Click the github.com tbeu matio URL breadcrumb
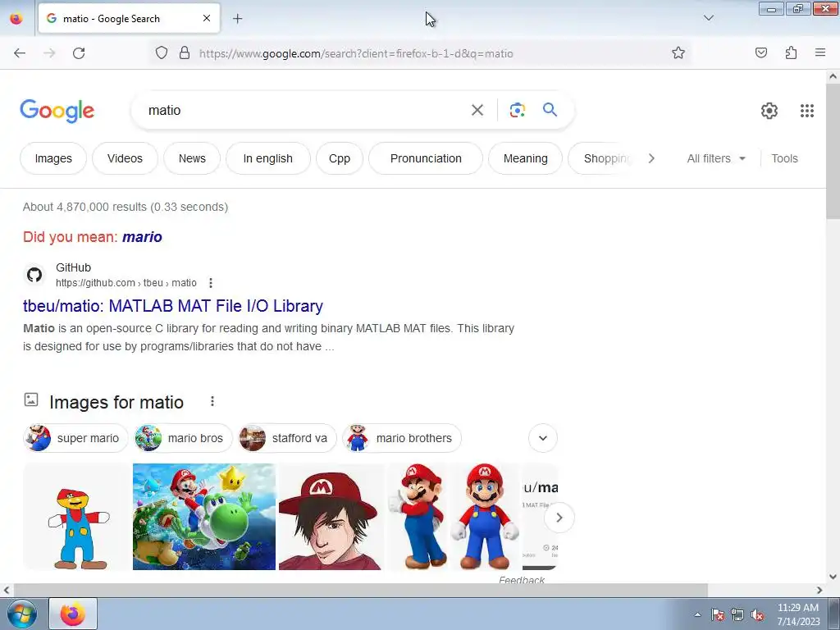Screen dimensions: 840x630 [x=126, y=283]
